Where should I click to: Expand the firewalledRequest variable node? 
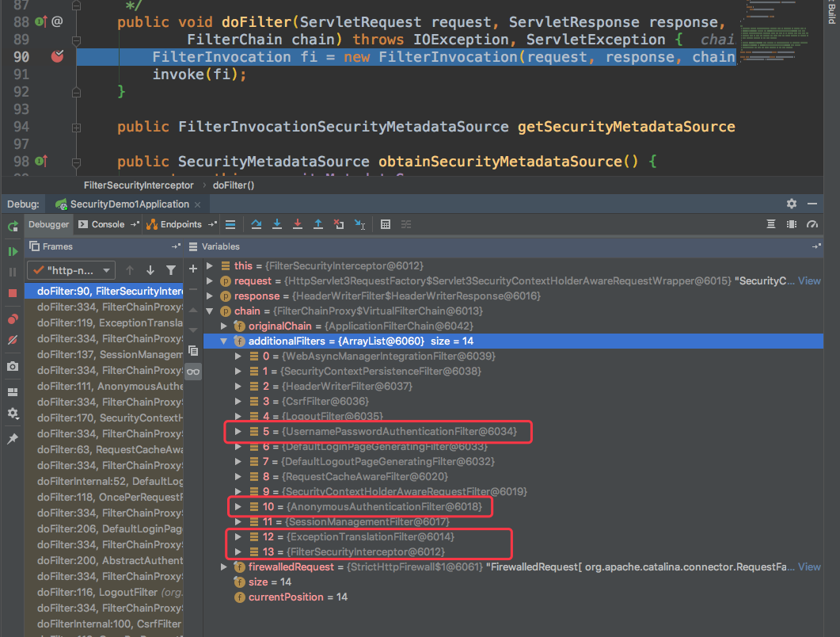tap(225, 566)
